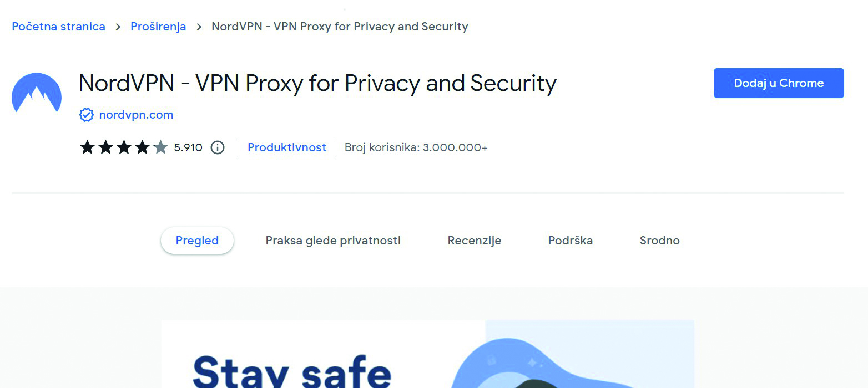Click the NordVPN mountain logo icon
This screenshot has height=388, width=868.
[x=37, y=93]
